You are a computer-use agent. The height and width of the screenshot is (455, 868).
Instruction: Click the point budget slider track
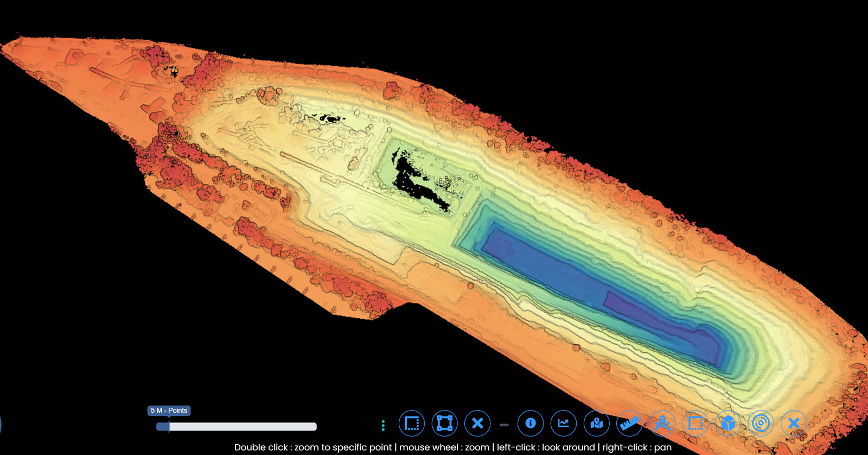[237, 427]
